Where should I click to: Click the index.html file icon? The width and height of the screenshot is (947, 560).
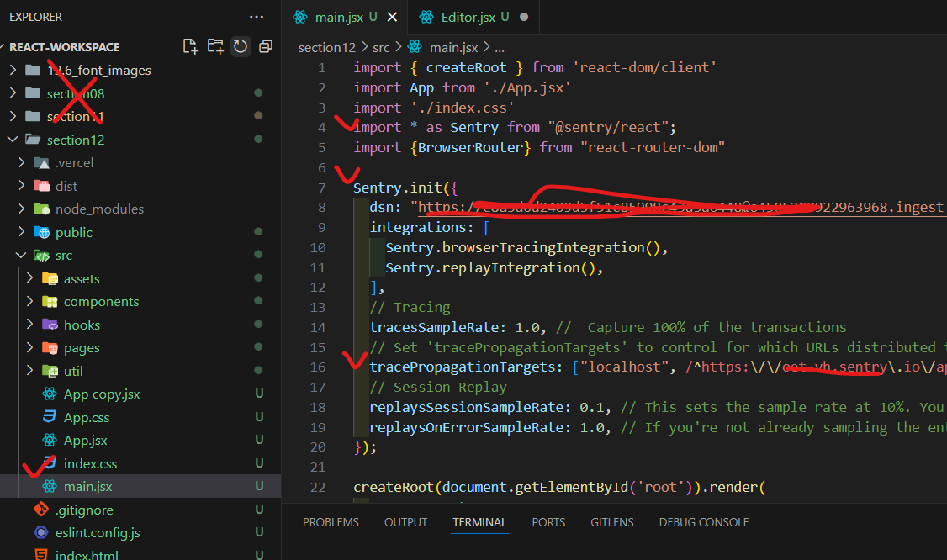tap(41, 554)
